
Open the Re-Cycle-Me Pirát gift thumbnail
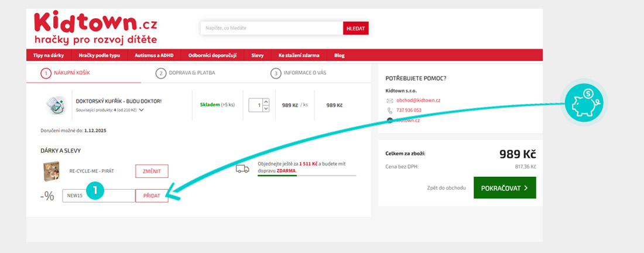(x=51, y=170)
